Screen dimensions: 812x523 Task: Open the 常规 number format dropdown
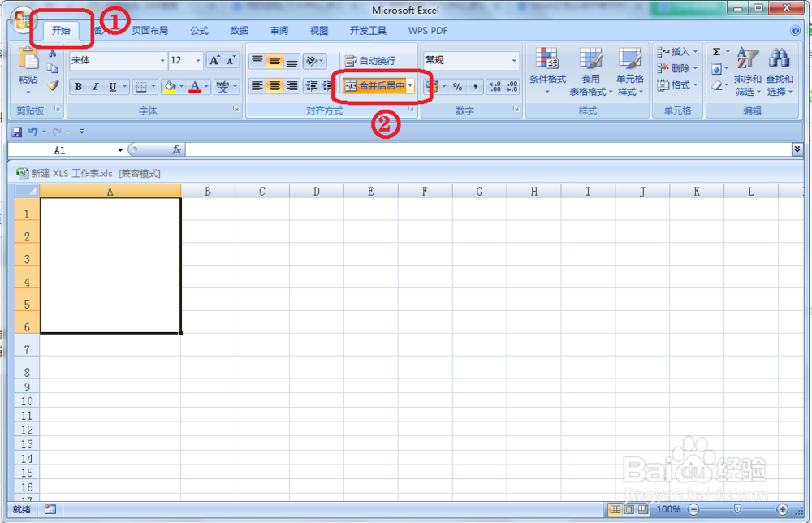click(x=514, y=61)
